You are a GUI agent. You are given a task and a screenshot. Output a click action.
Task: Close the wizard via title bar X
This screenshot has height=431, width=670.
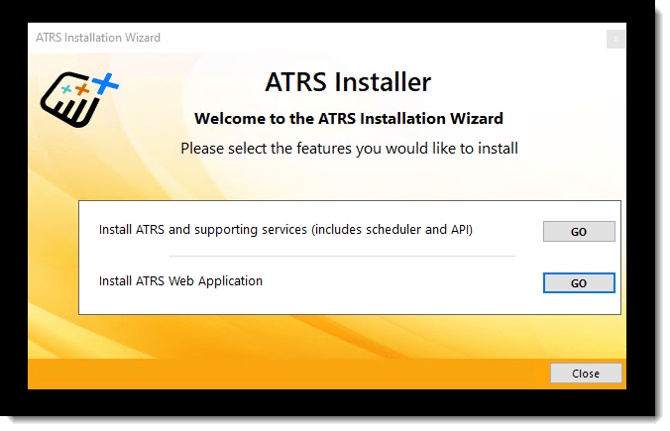coord(615,39)
